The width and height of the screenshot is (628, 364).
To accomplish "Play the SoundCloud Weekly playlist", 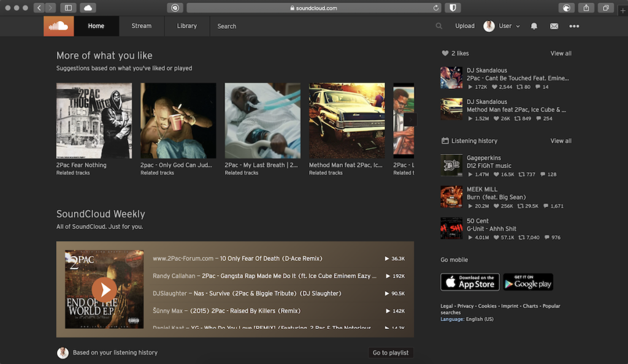I will click(104, 289).
